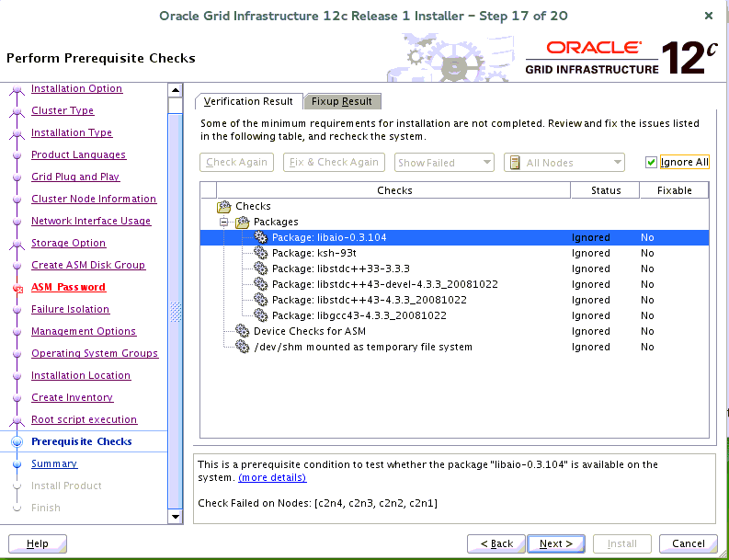This screenshot has height=560, width=729.
Task: Open Network Interface Usage step
Action: click(x=91, y=221)
